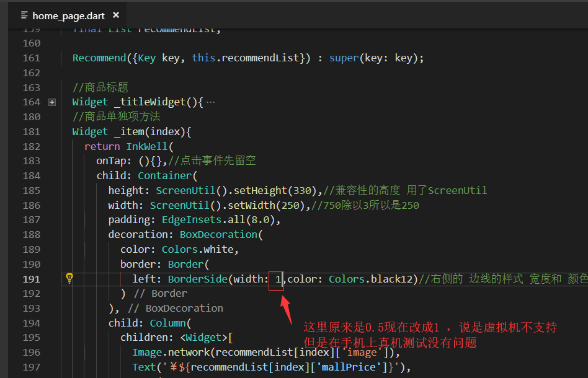Click the '// BoxDecoration' closing label

pyautogui.click(x=176, y=309)
